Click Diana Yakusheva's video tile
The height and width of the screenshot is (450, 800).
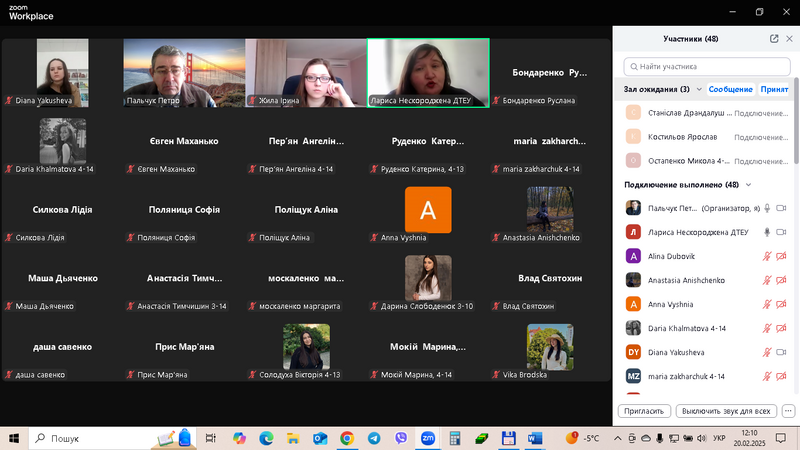click(62, 73)
